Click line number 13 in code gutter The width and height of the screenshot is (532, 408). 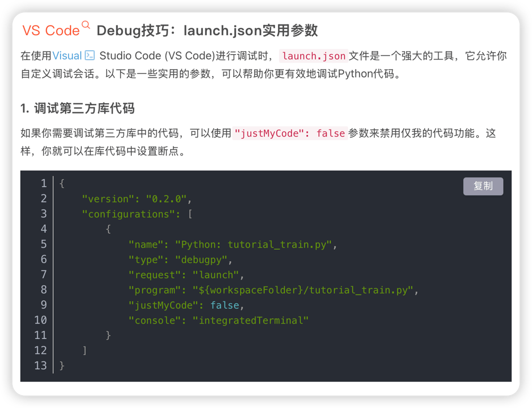click(x=40, y=365)
